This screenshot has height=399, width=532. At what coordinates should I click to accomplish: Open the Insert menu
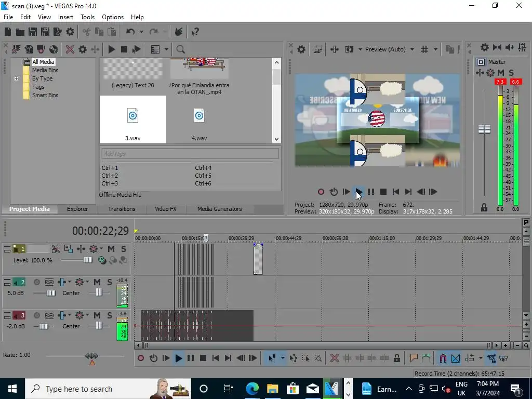65,17
